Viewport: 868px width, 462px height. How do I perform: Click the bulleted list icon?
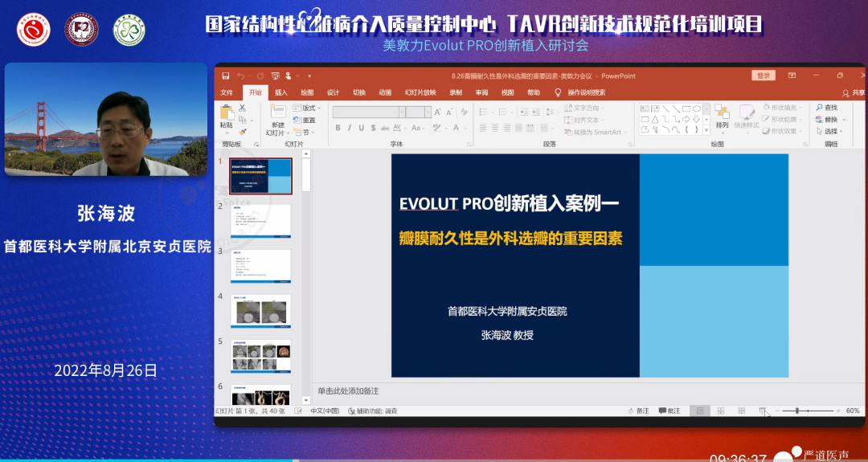point(485,111)
